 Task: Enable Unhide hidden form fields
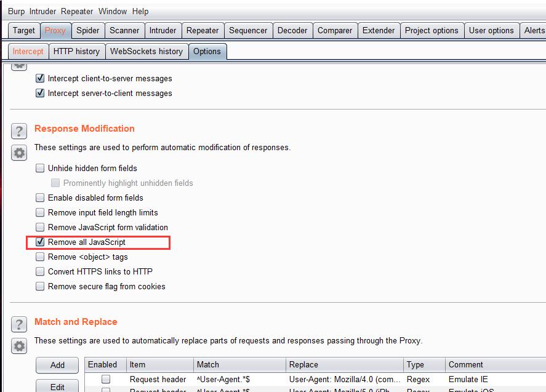coord(41,168)
